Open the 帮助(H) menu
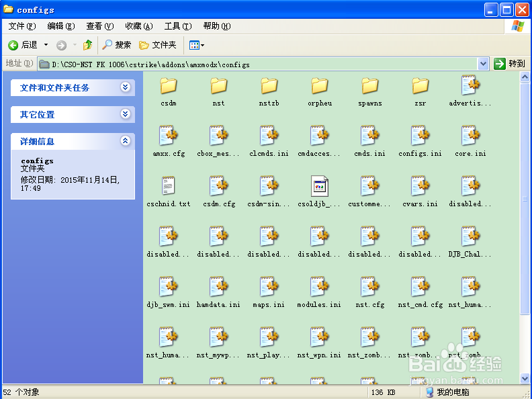532x399 pixels. click(x=217, y=26)
